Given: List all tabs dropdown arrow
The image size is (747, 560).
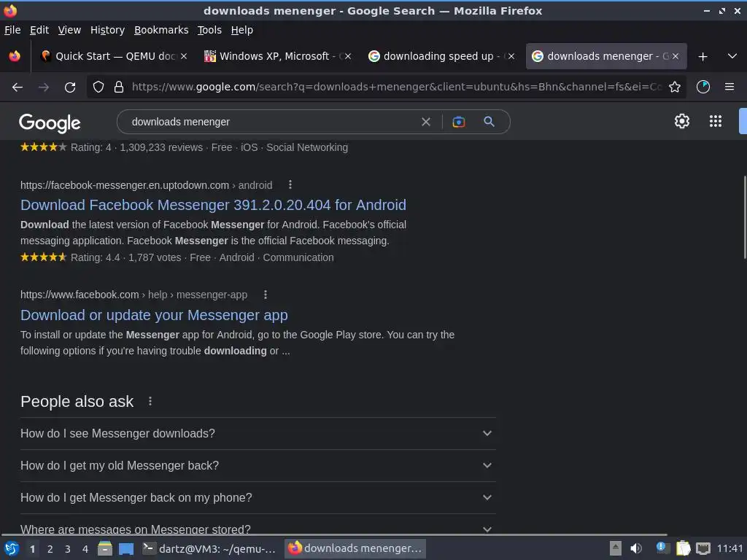Looking at the screenshot, I should pyautogui.click(x=732, y=56).
